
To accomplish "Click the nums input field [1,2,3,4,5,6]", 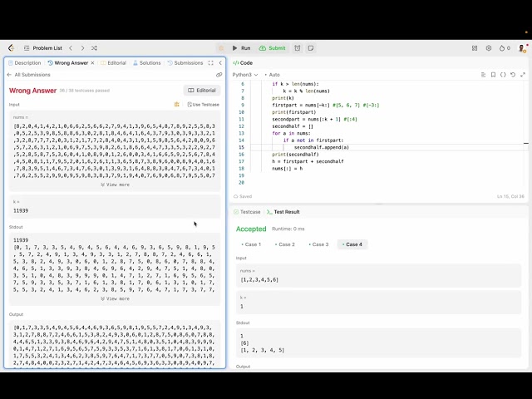I will [378, 276].
